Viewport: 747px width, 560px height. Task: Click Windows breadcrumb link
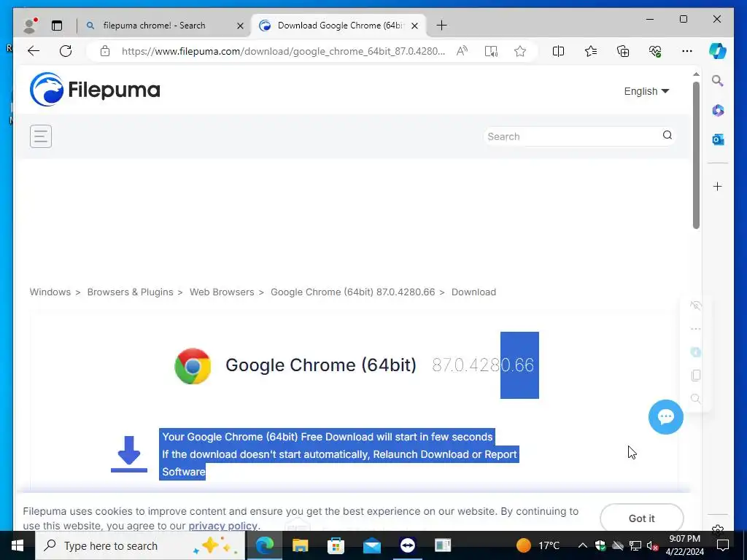coord(50,292)
